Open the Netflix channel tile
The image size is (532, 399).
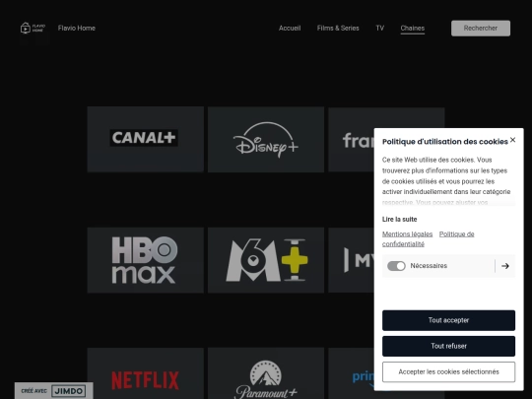pos(146,373)
